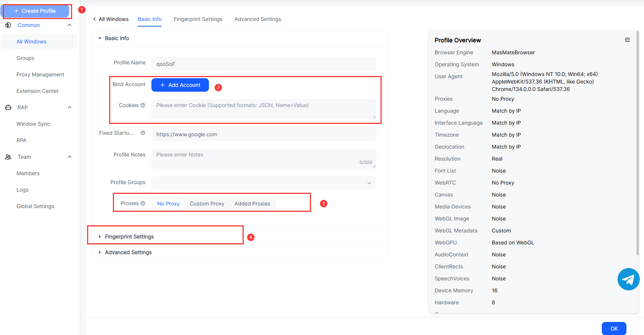Open the Profile Groups dropdown
Viewport: 644px width, 335px height.
pos(264,183)
